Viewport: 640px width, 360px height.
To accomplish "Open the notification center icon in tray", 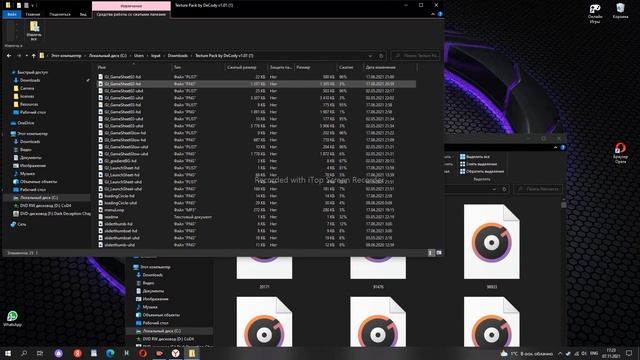I will click(x=629, y=353).
